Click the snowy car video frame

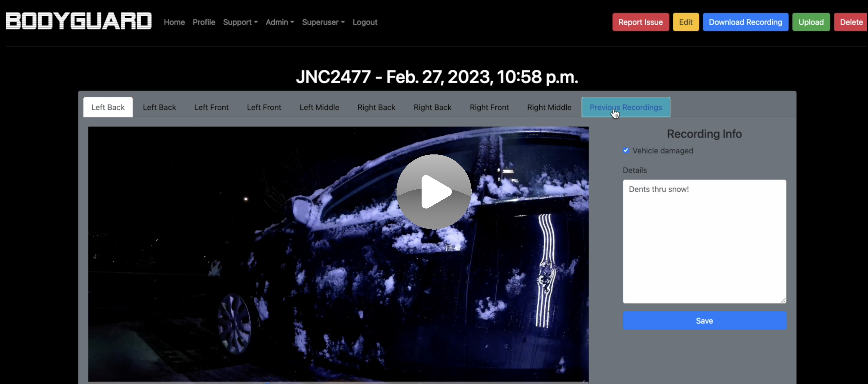point(338,254)
